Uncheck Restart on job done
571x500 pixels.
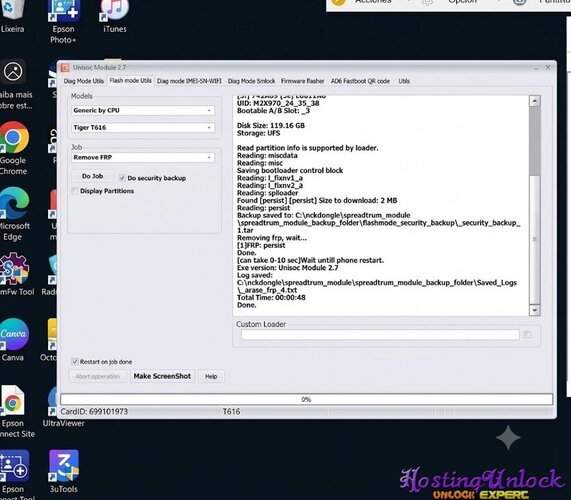point(75,362)
